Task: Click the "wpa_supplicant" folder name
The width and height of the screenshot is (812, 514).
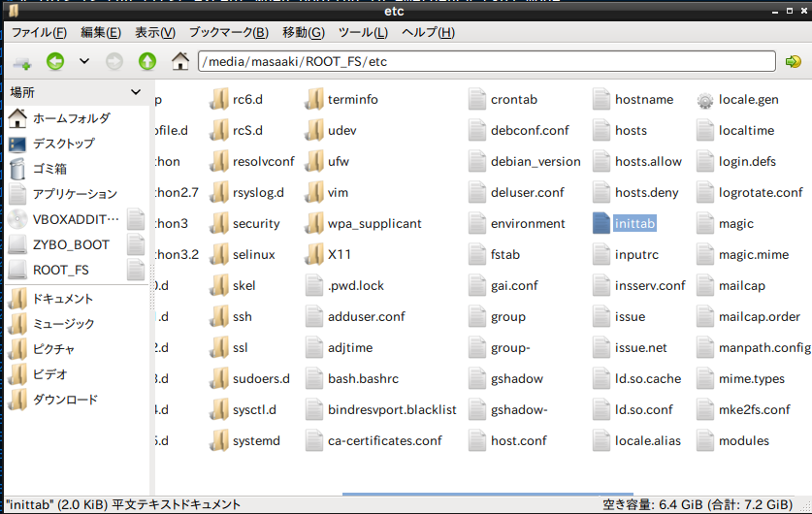Action: click(x=374, y=224)
